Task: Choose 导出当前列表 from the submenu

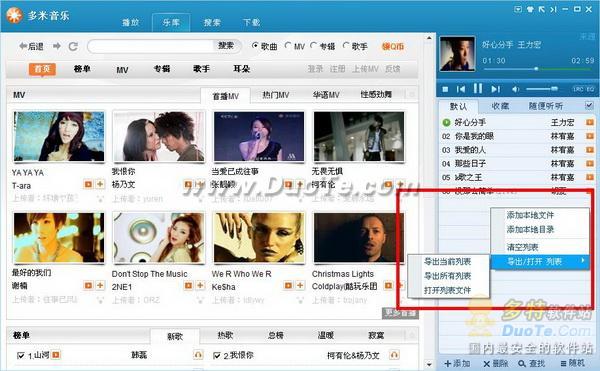Action: [x=447, y=262]
